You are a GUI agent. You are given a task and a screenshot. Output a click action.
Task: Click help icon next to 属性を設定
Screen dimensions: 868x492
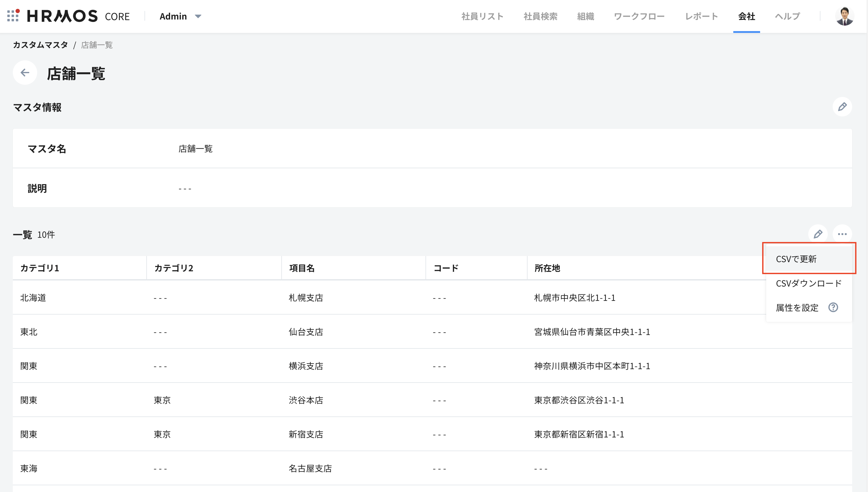[x=833, y=308]
